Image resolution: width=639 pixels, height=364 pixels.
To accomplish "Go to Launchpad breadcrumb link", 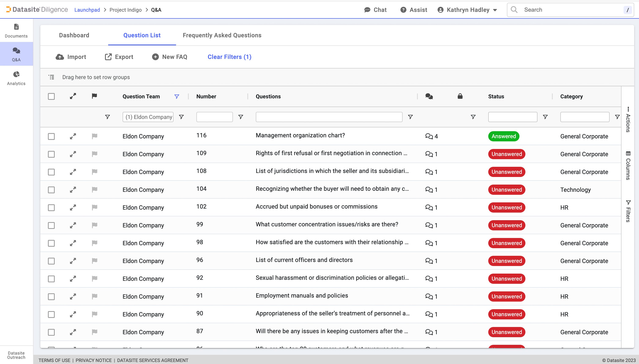I will pos(87,10).
